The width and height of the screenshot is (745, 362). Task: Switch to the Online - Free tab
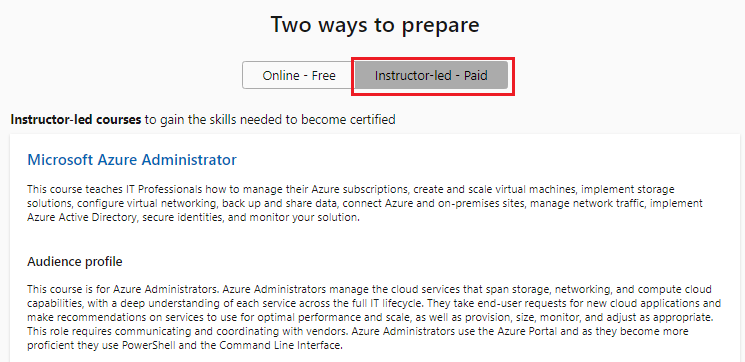(299, 76)
